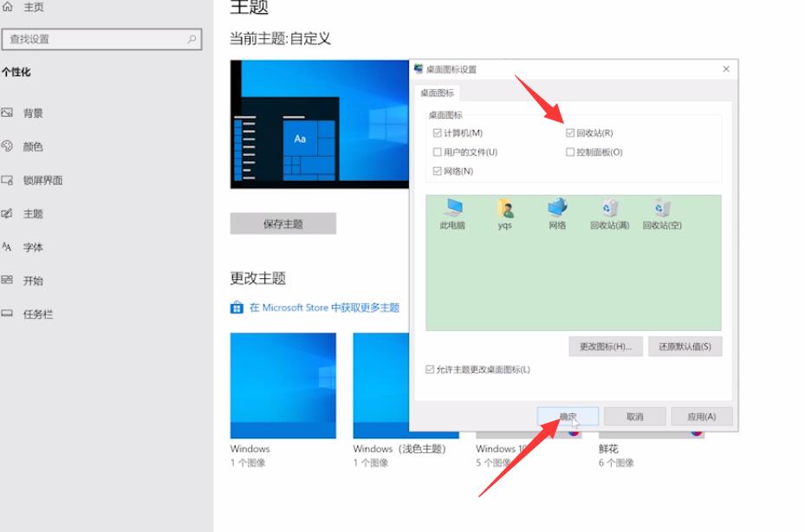Select the 此电脑 icon in the preview
Screen dimensions: 805x532
coord(453,213)
